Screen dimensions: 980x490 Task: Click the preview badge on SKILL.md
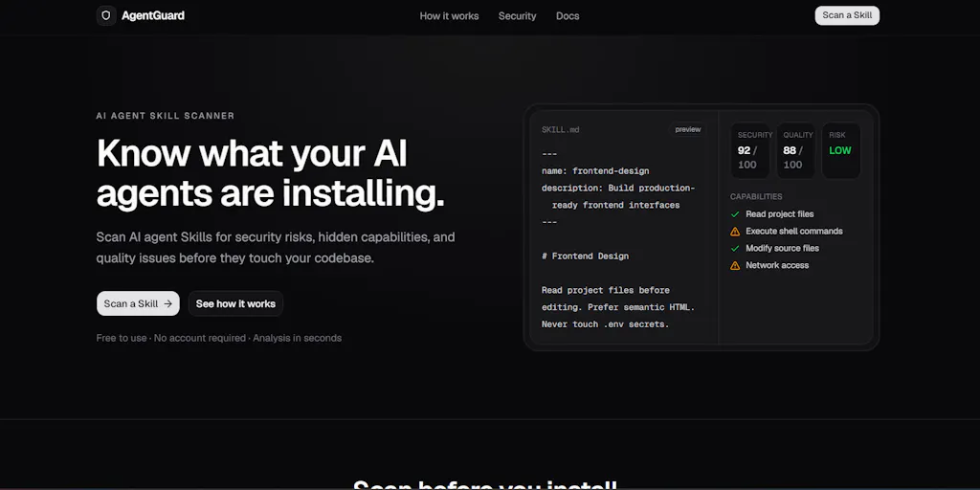(x=687, y=129)
